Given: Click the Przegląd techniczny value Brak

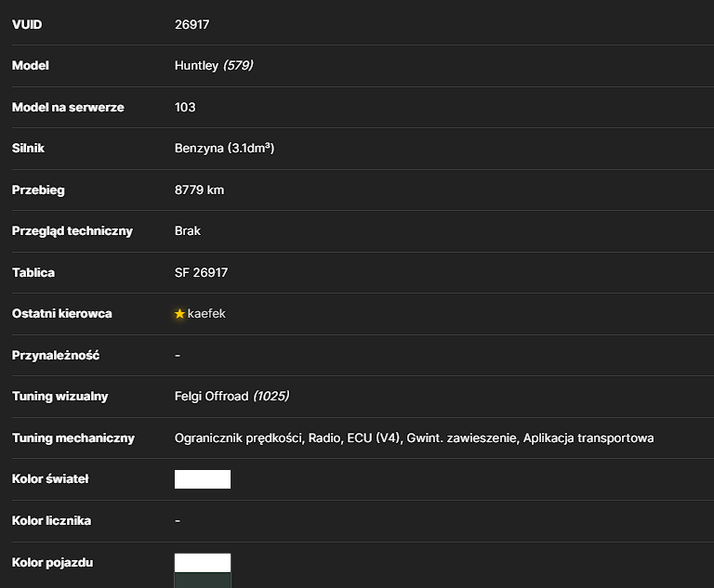Looking at the screenshot, I should 187,230.
